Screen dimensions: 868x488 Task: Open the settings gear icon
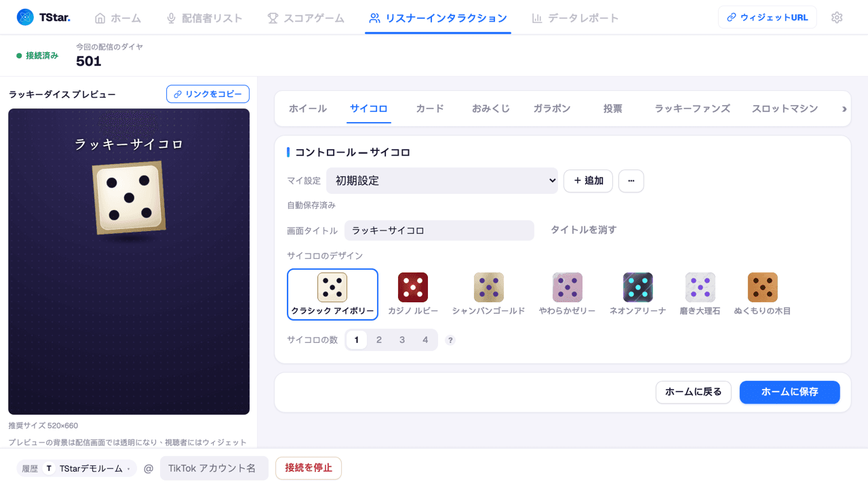(837, 18)
